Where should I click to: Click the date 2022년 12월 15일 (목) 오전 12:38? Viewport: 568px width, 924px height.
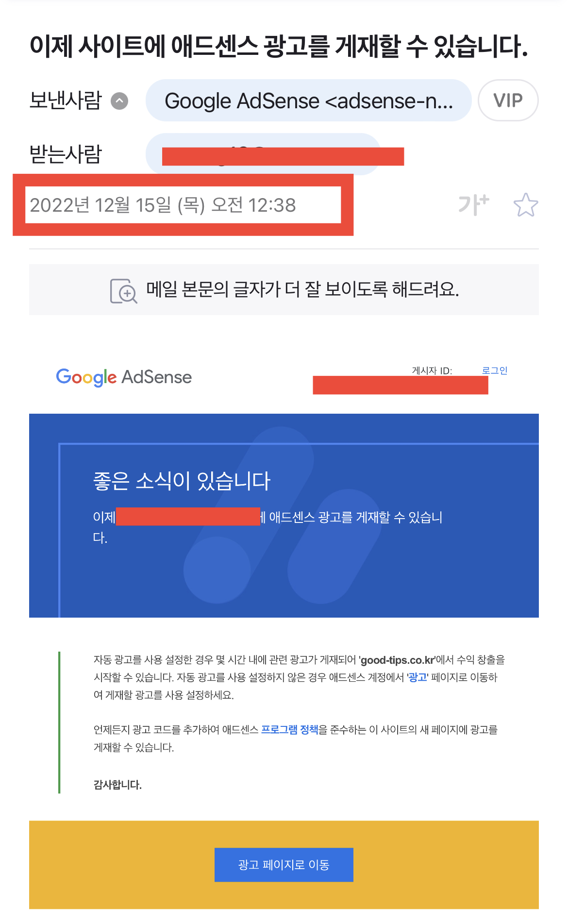(163, 205)
